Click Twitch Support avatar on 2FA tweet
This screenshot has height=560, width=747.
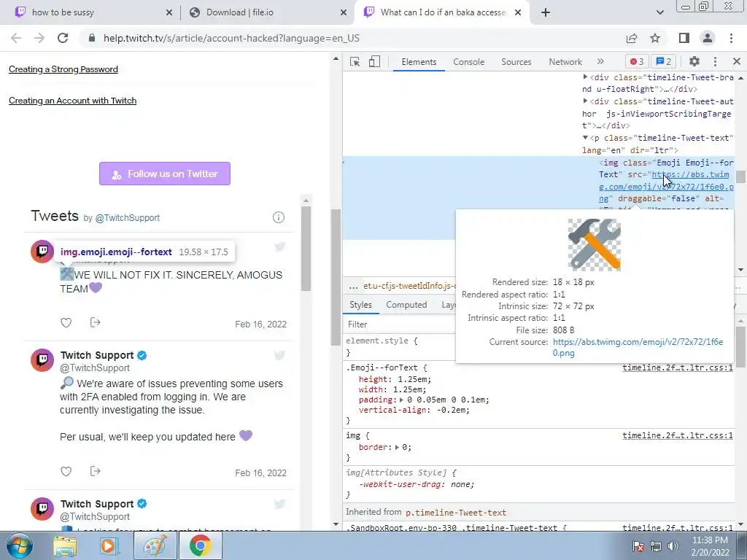[42, 359]
